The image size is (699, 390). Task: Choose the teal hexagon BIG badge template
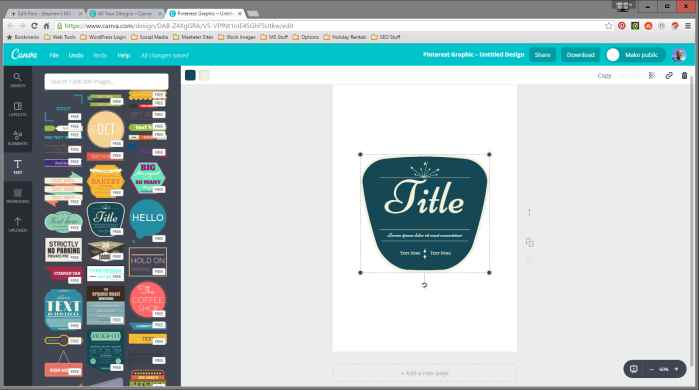(148, 177)
